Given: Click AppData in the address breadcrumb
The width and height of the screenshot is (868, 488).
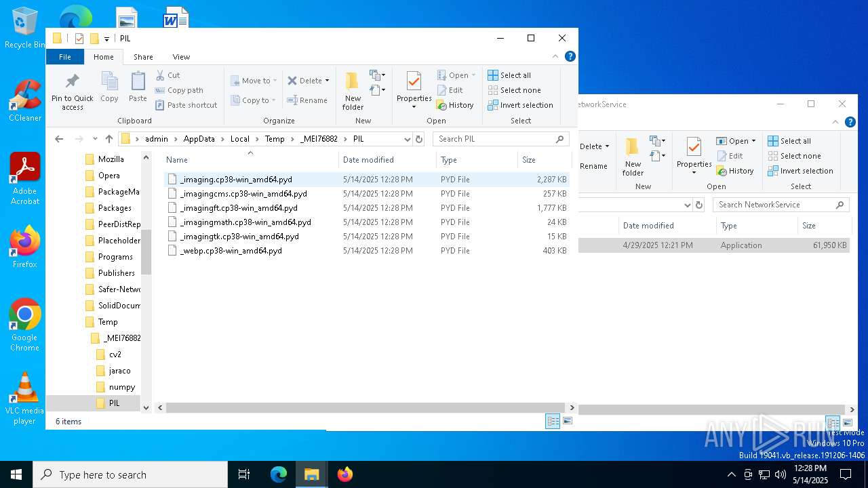Looking at the screenshot, I should click(199, 139).
